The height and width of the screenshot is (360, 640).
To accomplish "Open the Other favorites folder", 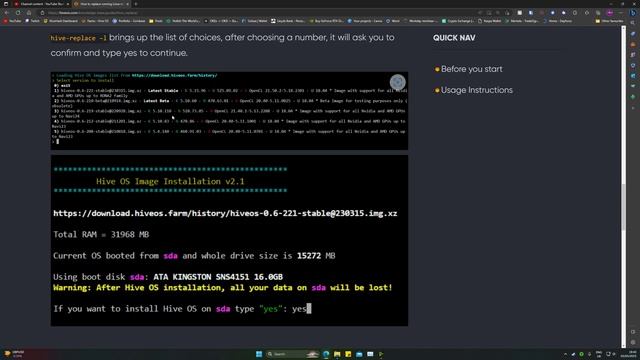I will [609, 21].
